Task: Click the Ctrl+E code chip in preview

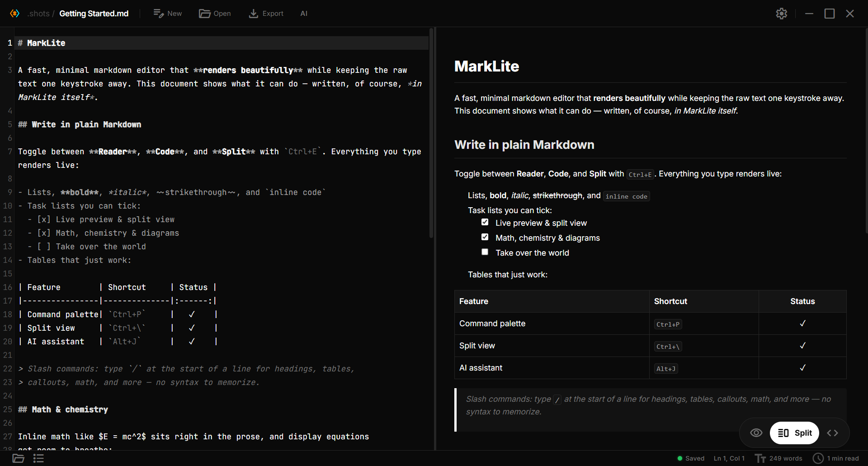Action: coord(640,175)
